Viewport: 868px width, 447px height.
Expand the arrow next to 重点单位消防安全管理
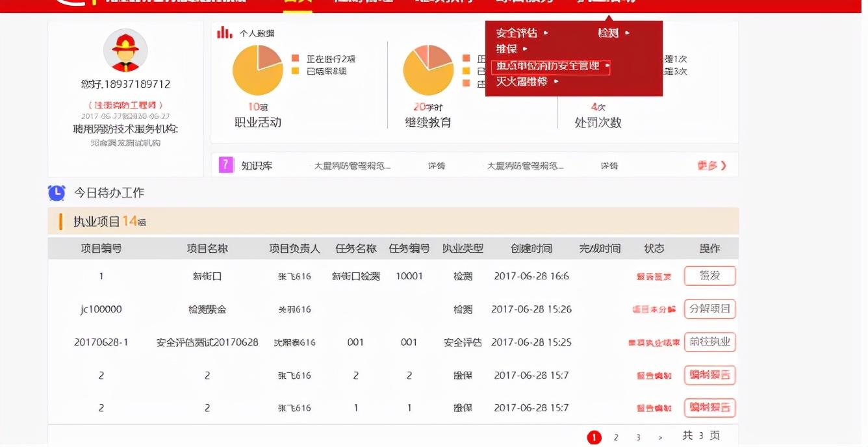pos(607,66)
